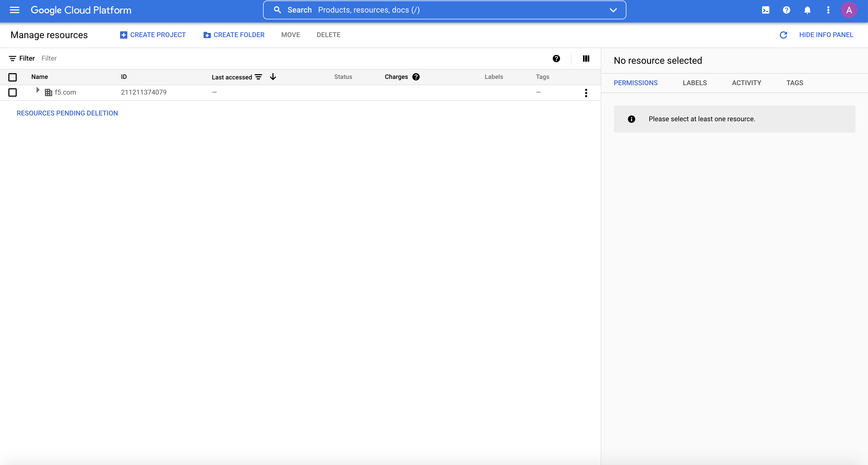Refresh the resource list
This screenshot has height=465, width=868.
pos(783,35)
